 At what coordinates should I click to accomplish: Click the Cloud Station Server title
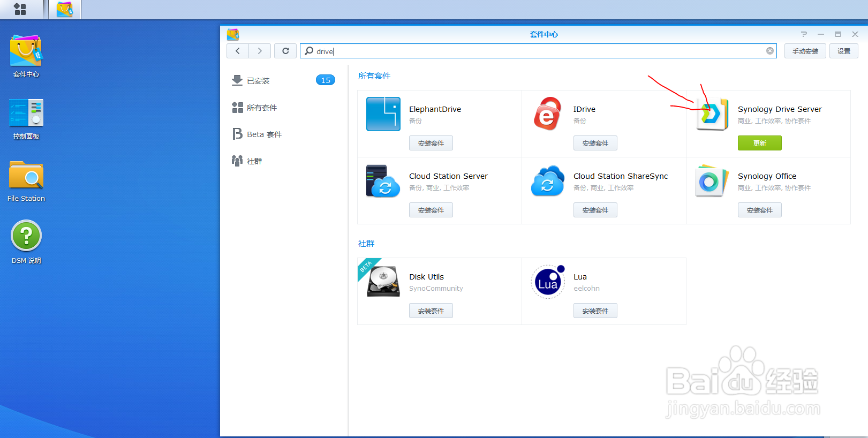tap(448, 176)
